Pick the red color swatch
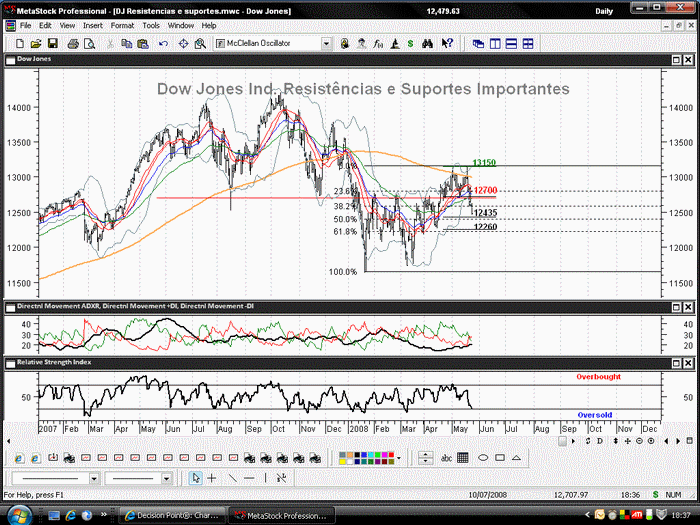The image size is (700, 525). pyautogui.click(x=392, y=455)
